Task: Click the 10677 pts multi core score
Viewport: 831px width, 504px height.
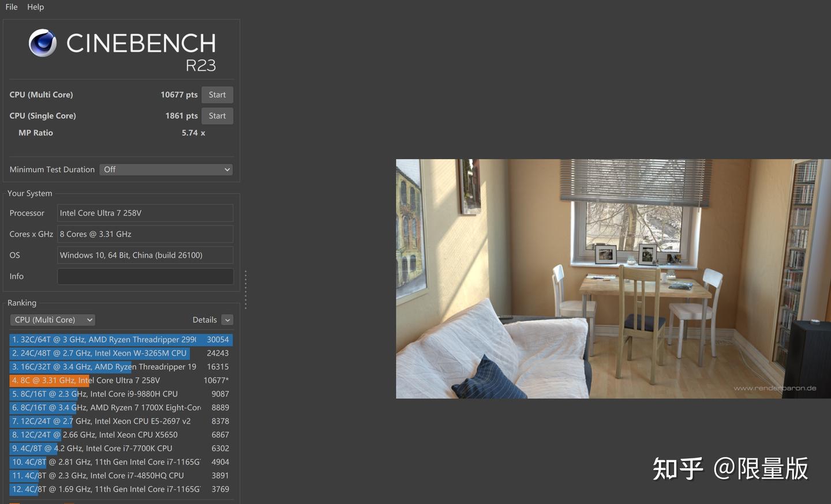Action: click(x=179, y=95)
